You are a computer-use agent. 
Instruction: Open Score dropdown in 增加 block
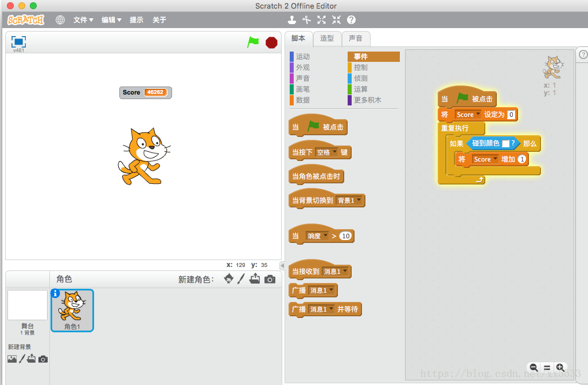[x=485, y=159]
